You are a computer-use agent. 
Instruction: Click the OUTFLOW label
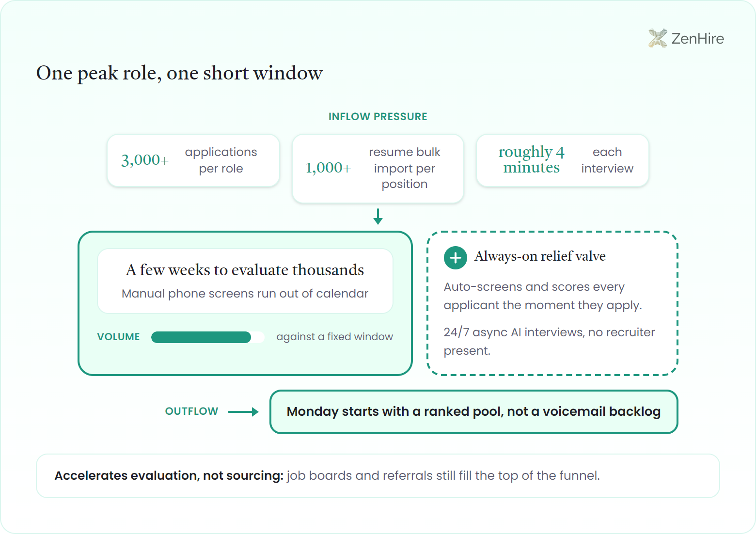(x=191, y=411)
